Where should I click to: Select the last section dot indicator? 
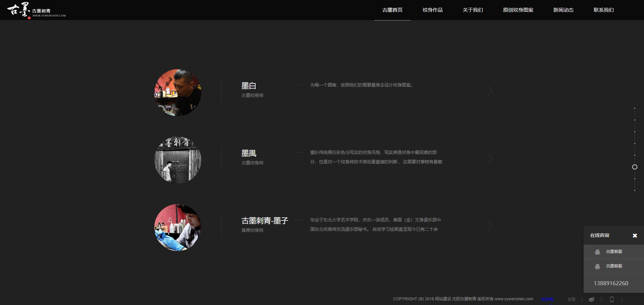point(635,191)
